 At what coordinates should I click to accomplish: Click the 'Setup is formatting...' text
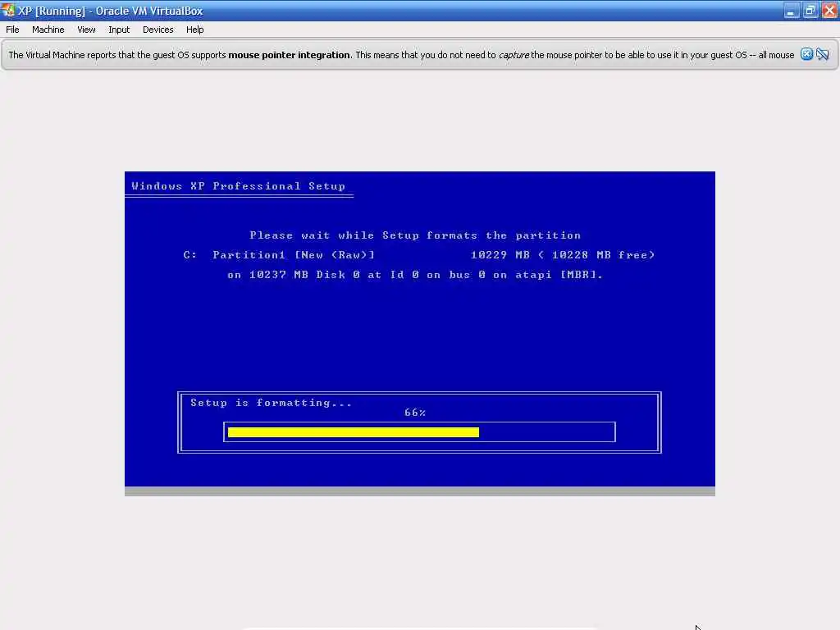tap(271, 402)
